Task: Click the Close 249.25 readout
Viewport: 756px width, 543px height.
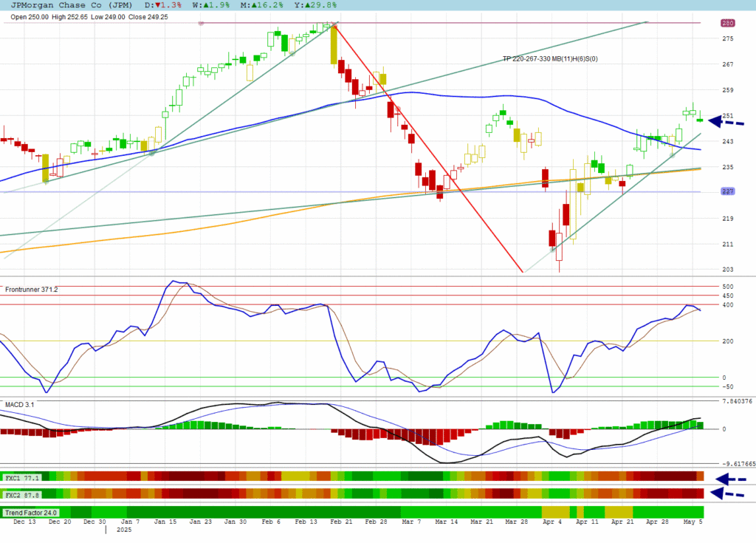Action: 148,17
